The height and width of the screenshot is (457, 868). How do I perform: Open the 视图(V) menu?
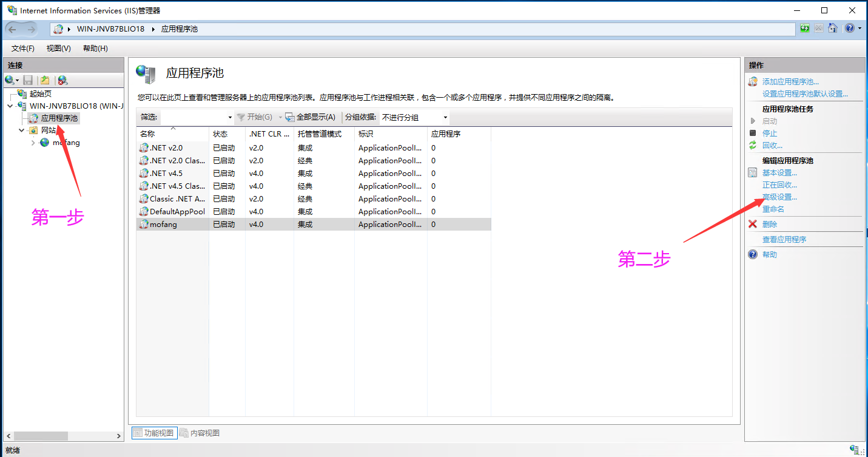59,49
